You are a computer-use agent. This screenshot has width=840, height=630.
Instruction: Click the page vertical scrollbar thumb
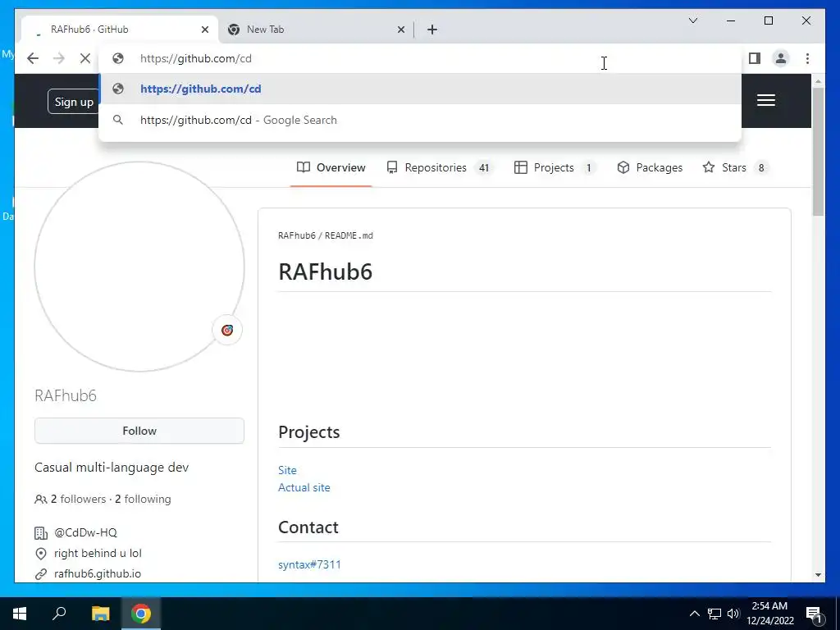coord(818,151)
